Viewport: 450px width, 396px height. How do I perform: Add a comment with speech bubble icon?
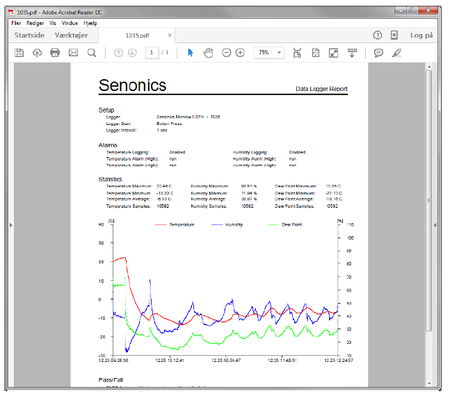point(378,53)
